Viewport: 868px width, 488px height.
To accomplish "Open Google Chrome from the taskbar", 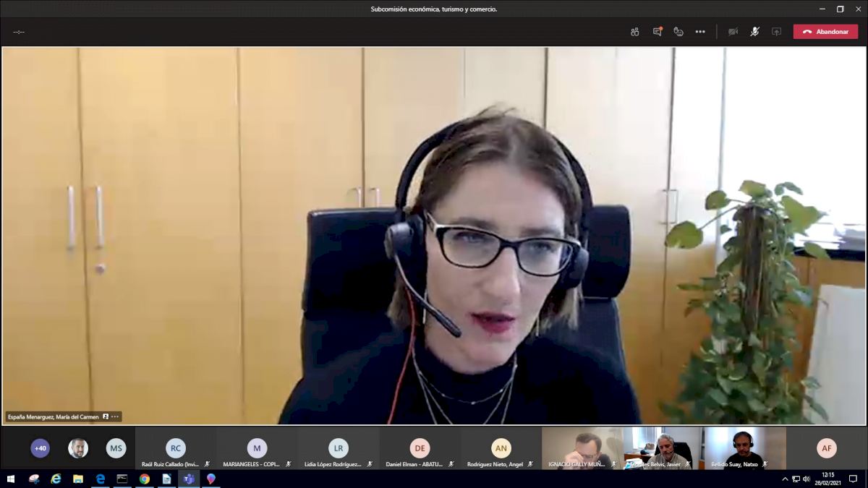I will point(145,479).
